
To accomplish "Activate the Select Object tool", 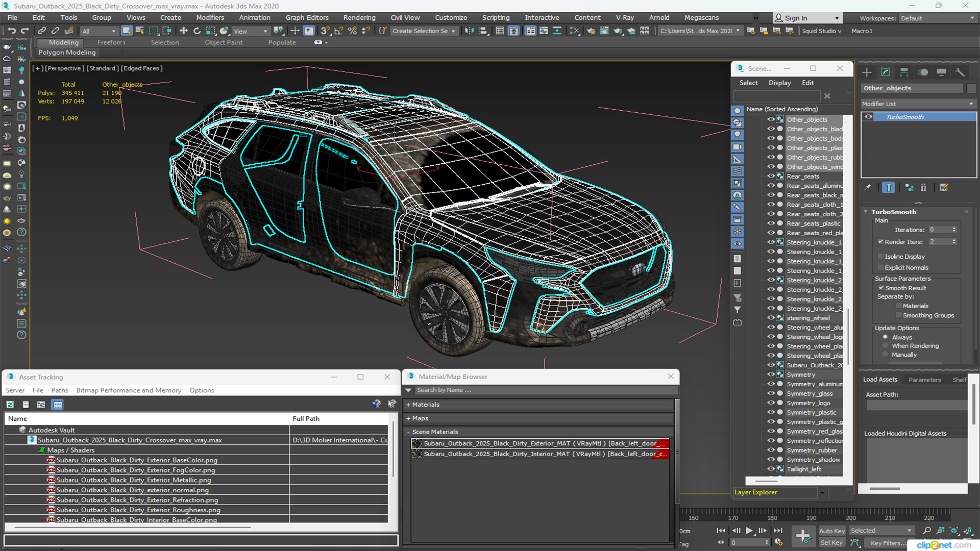I will [x=127, y=31].
